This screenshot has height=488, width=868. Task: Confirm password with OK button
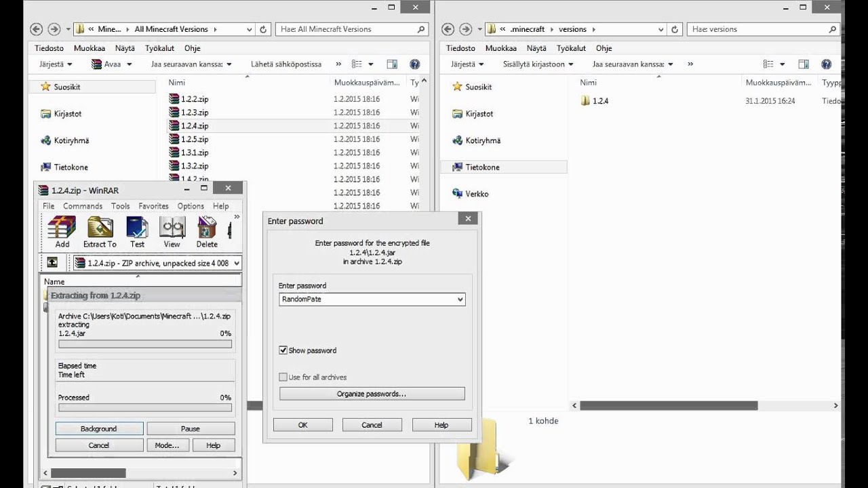(303, 425)
